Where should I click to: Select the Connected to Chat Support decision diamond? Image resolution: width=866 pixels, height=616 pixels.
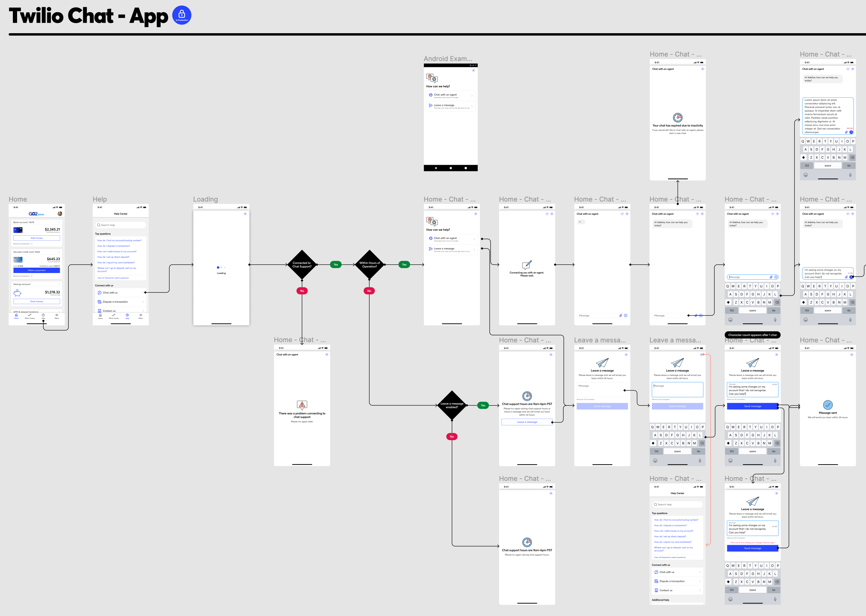pyautogui.click(x=302, y=264)
